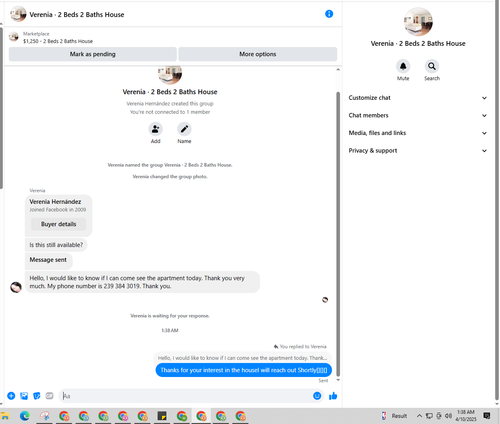Image resolution: width=500 pixels, height=424 pixels.
Task: Click the 'Is this still available?' message
Action: (x=56, y=245)
